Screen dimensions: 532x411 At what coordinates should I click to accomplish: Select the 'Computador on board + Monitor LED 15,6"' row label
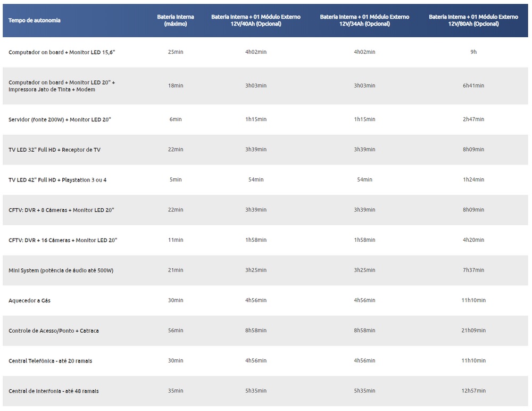pyautogui.click(x=62, y=52)
